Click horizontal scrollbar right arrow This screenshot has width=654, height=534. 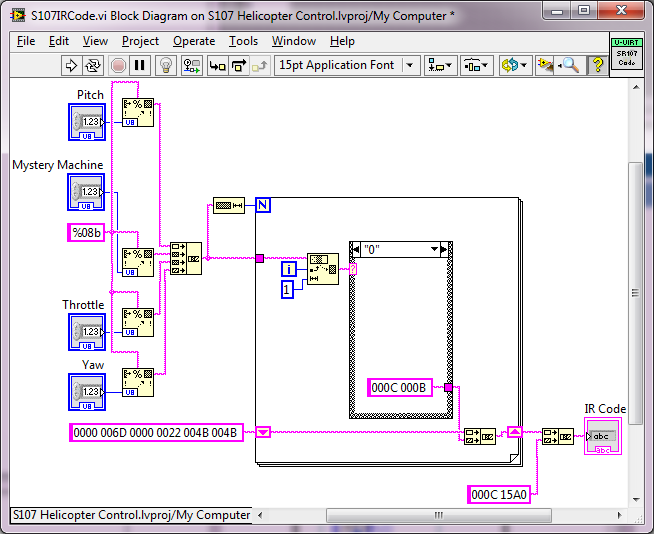point(620,515)
